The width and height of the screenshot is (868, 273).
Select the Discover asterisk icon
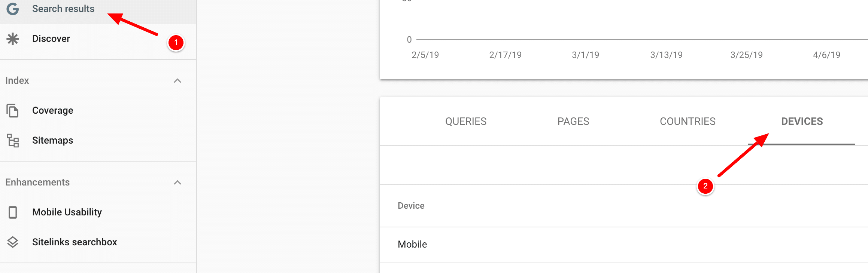click(13, 38)
